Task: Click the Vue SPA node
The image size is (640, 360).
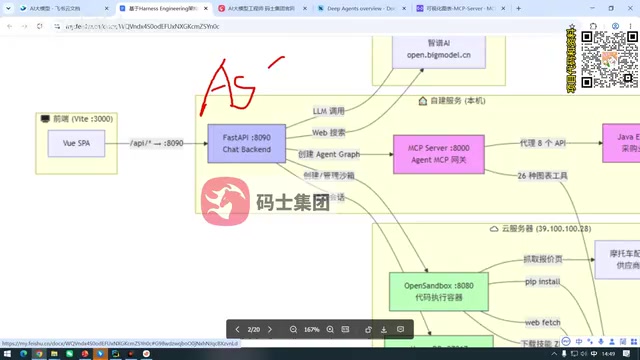Action: [x=76, y=143]
